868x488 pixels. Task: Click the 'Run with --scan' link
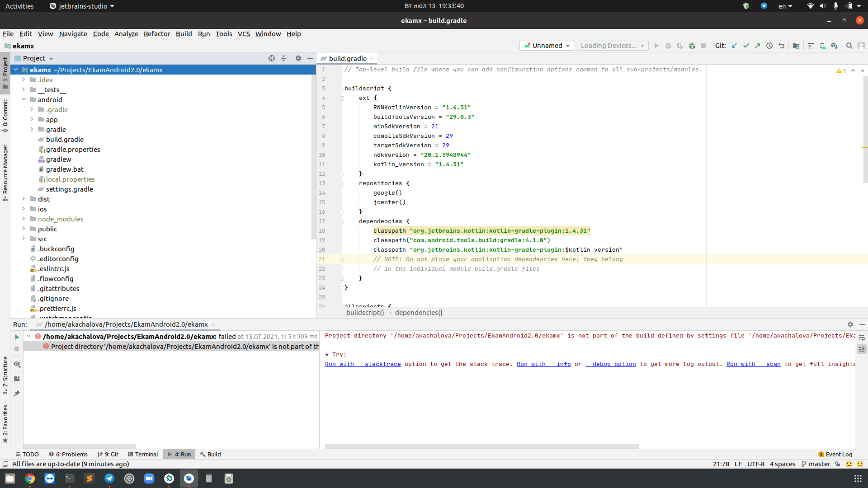753,364
